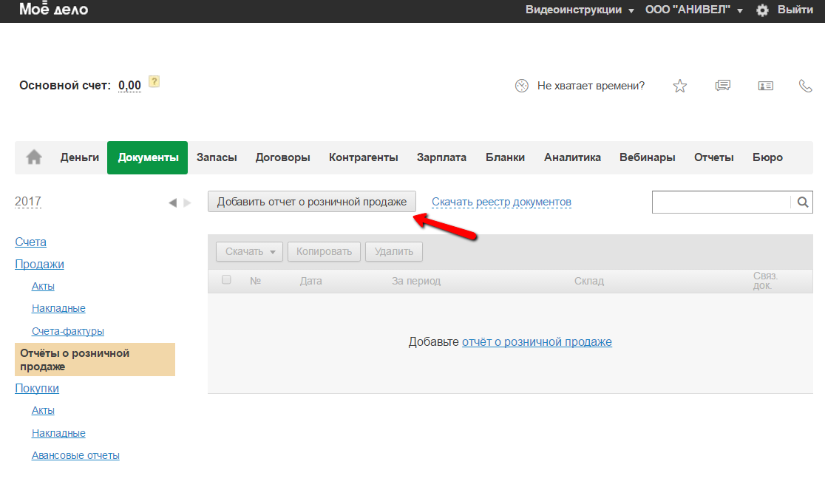Image resolution: width=825 pixels, height=504 pixels.
Task: Click the document search input field
Action: pyautogui.click(x=721, y=202)
